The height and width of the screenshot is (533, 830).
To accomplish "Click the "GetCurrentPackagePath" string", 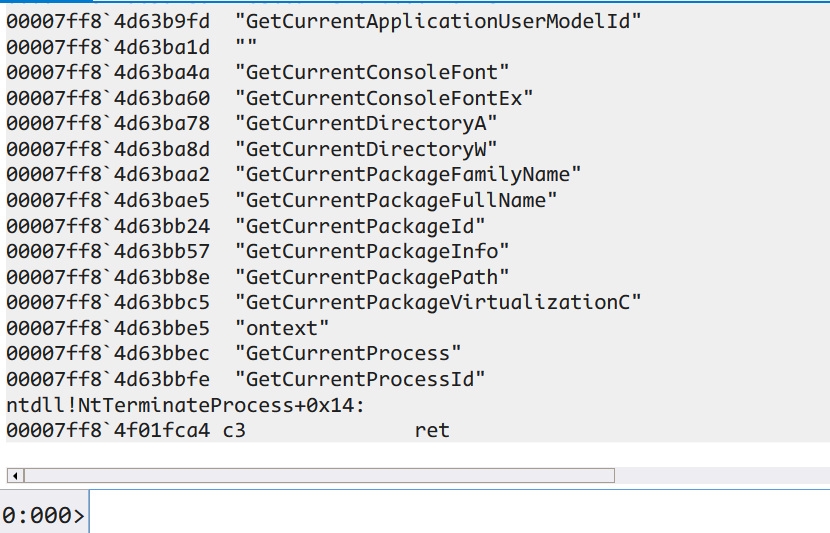I will click(372, 277).
